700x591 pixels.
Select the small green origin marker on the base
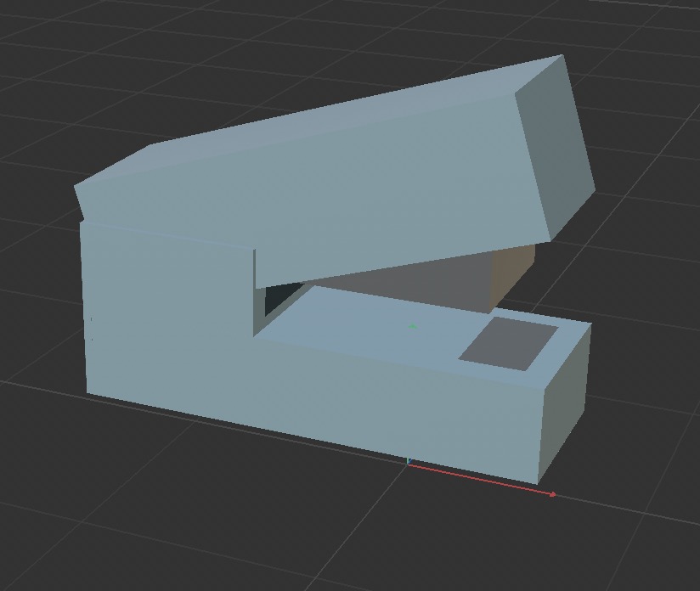tap(413, 326)
